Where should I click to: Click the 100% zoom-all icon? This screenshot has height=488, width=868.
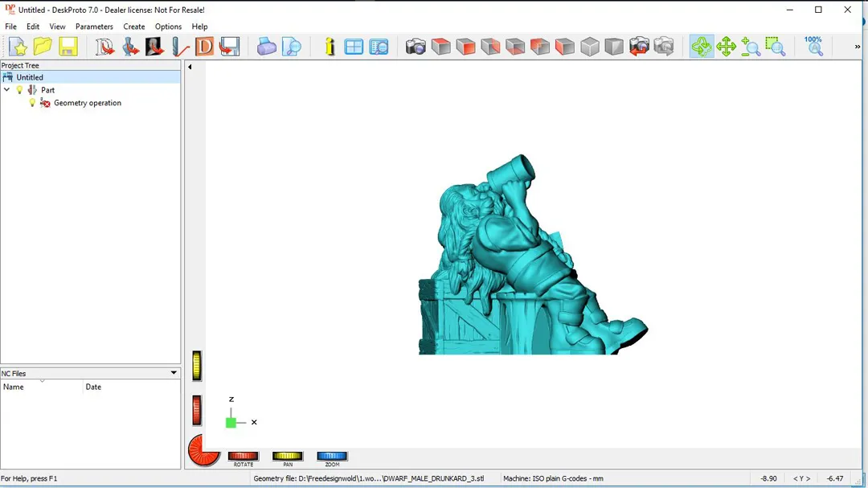pos(813,45)
